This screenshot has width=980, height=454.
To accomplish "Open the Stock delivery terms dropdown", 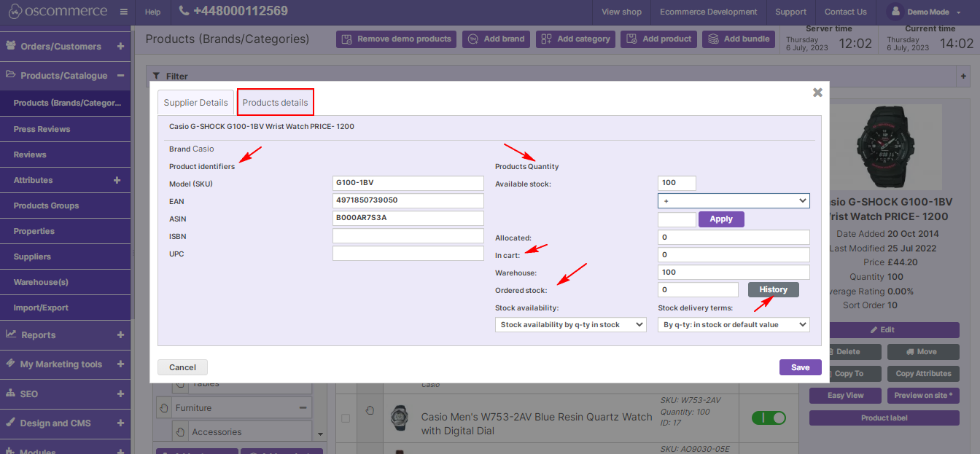I will [x=734, y=324].
